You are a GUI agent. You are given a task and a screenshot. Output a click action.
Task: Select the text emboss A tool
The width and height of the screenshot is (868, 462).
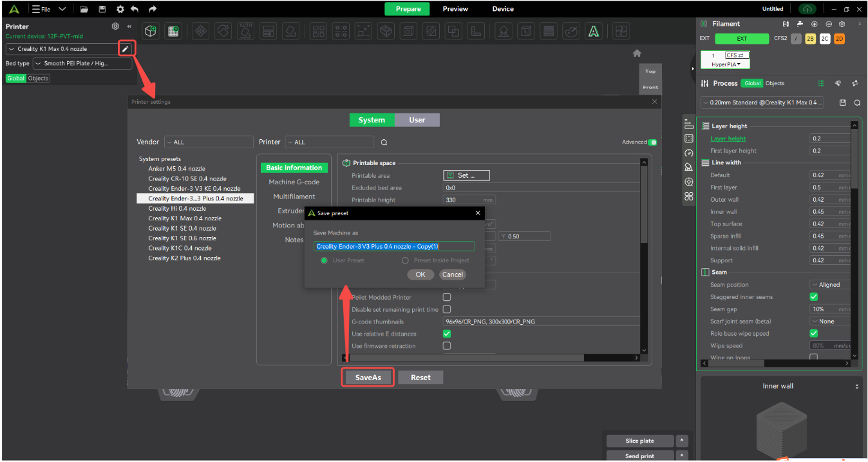[x=594, y=31]
